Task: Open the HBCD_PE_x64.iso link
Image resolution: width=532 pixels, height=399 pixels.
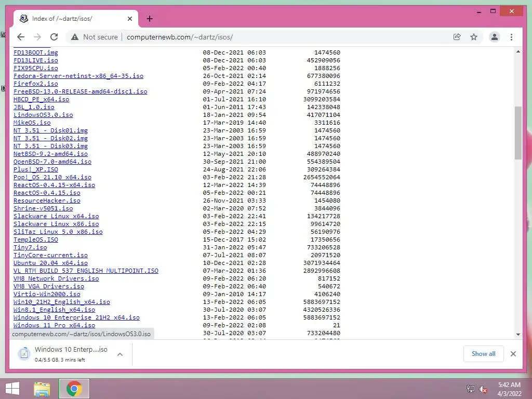Action: [x=42, y=99]
